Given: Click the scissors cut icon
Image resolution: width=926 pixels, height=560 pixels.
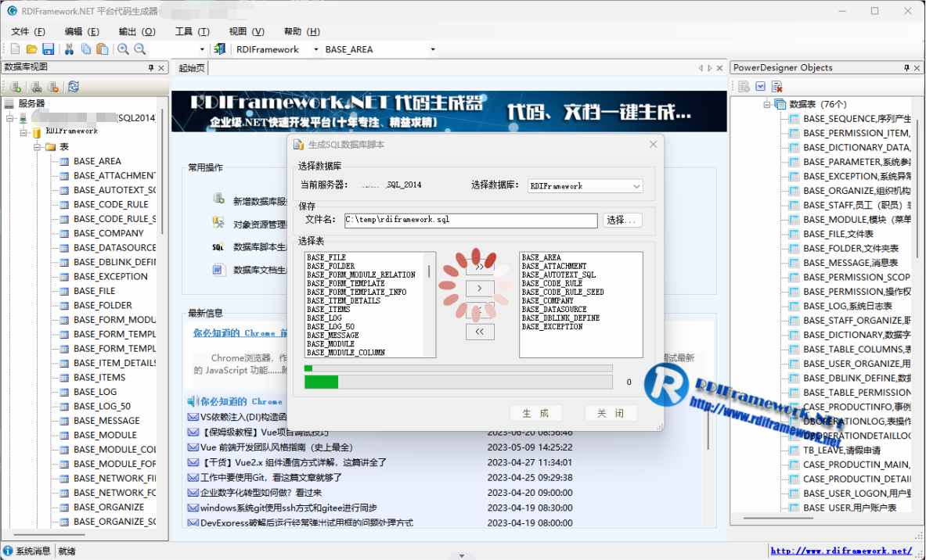Looking at the screenshot, I should point(69,49).
